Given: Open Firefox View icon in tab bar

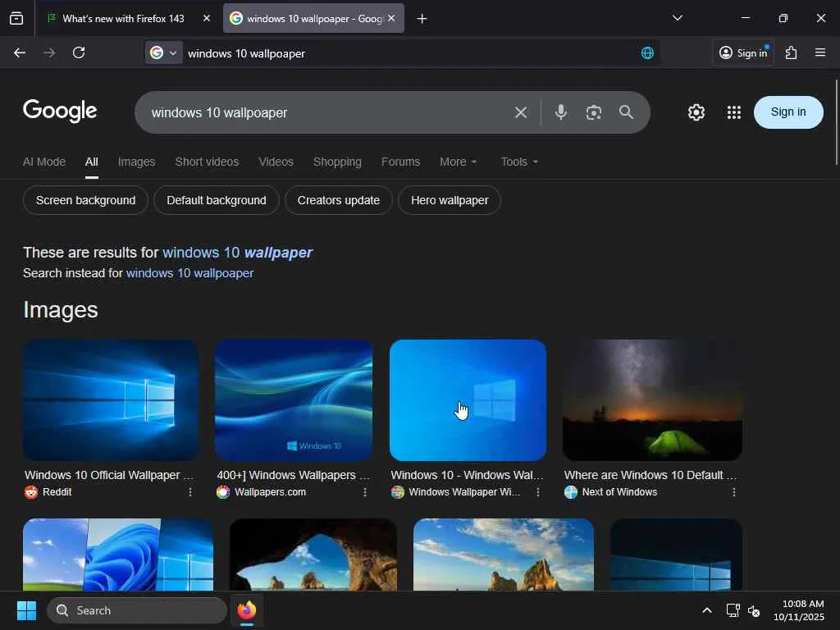Looking at the screenshot, I should [x=16, y=18].
